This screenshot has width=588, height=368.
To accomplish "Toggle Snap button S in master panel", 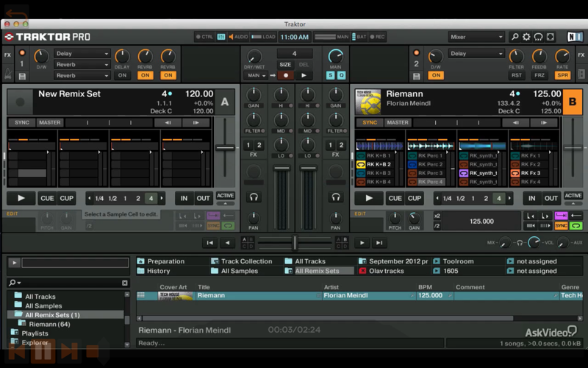I will click(330, 76).
